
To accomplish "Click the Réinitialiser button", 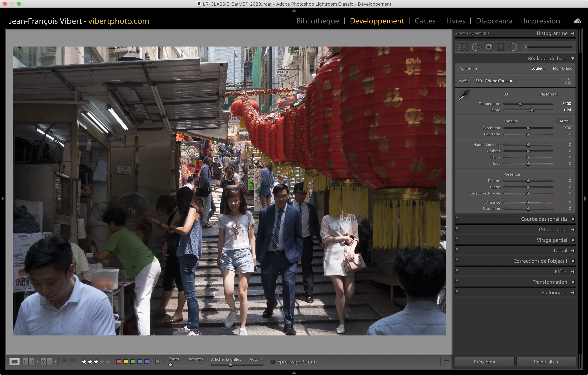I will (546, 362).
